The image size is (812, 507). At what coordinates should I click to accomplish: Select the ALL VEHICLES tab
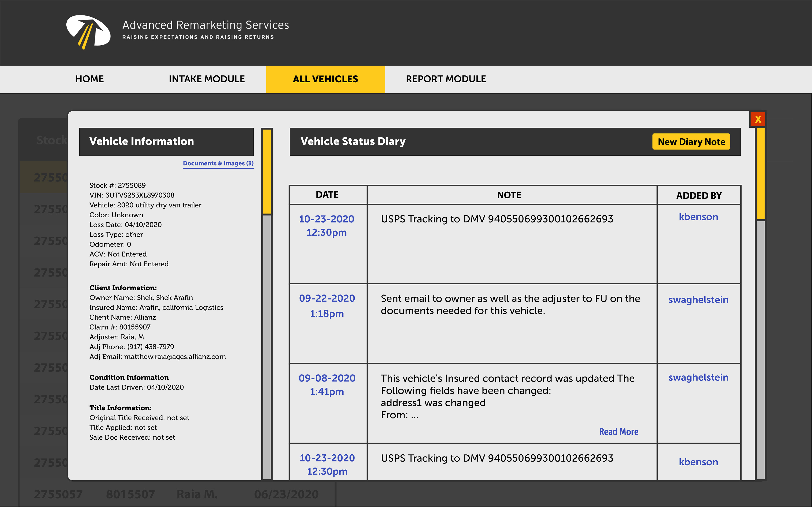(325, 79)
